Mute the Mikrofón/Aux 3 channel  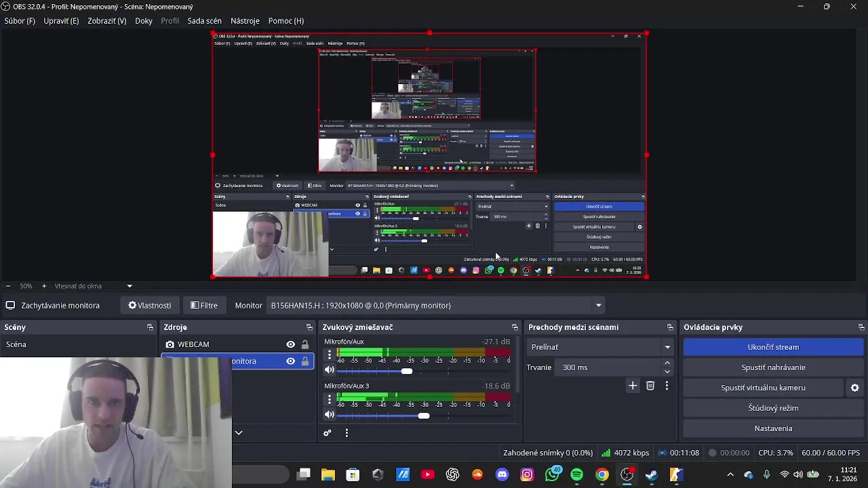coord(330,414)
